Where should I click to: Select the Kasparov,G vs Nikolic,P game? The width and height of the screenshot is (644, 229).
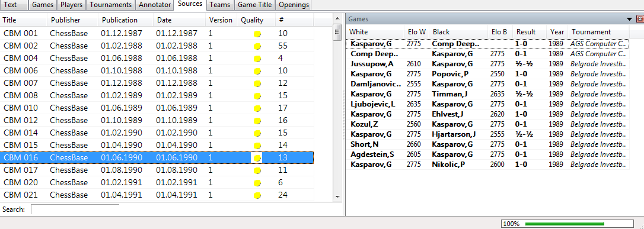pos(487,165)
